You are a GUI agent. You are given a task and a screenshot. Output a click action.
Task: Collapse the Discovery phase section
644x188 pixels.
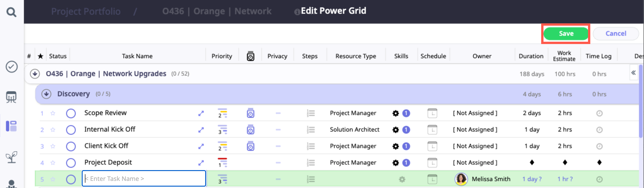click(46, 94)
